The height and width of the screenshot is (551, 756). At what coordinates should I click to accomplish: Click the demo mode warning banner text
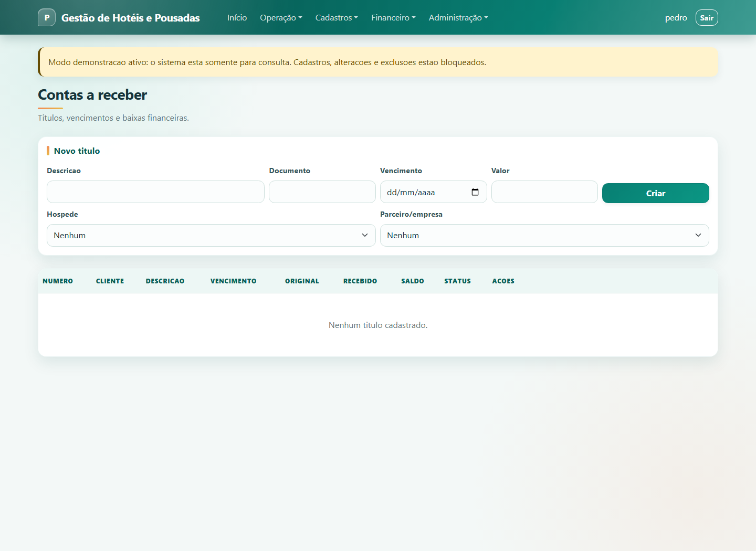tap(267, 62)
